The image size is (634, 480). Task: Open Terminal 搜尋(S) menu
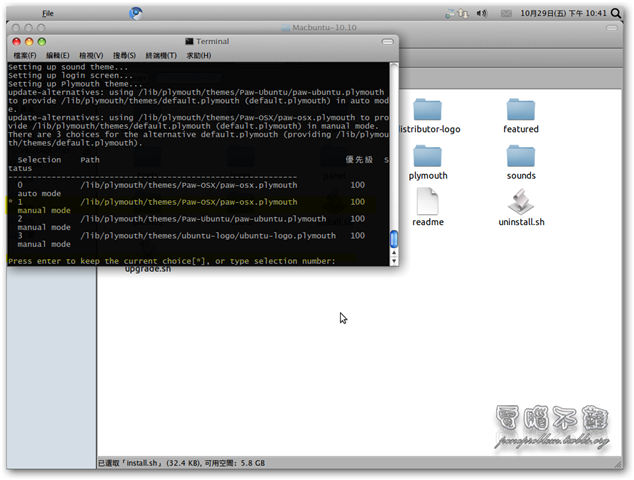tap(125, 55)
